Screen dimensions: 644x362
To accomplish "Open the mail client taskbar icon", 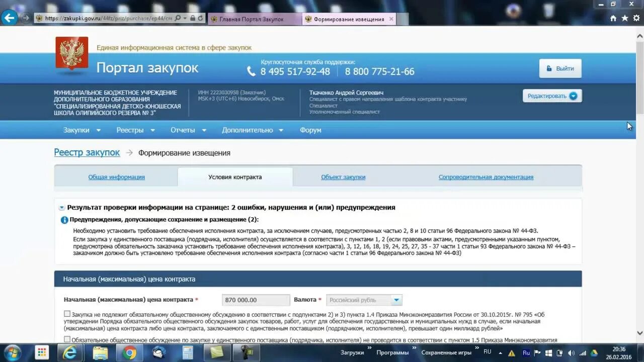I will click(x=159, y=352).
